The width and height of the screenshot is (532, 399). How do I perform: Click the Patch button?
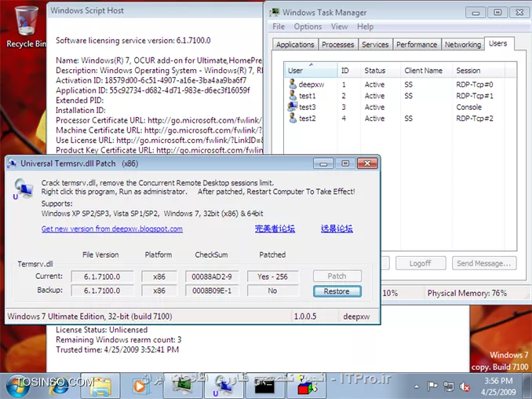[337, 276]
